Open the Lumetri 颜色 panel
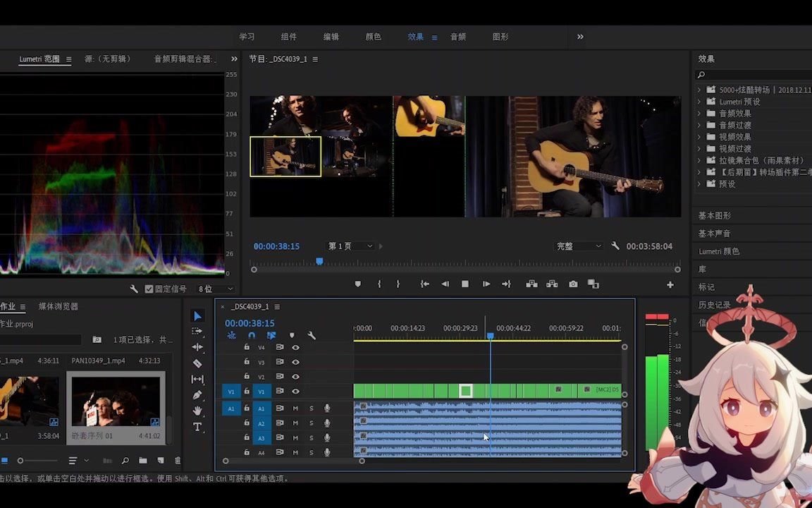 click(719, 251)
